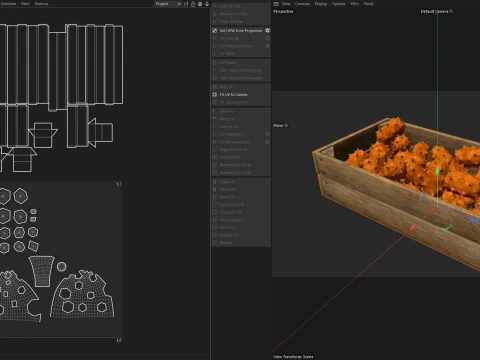Click the Fit UV to Canvas icon
The height and width of the screenshot is (360, 480).
click(215, 95)
